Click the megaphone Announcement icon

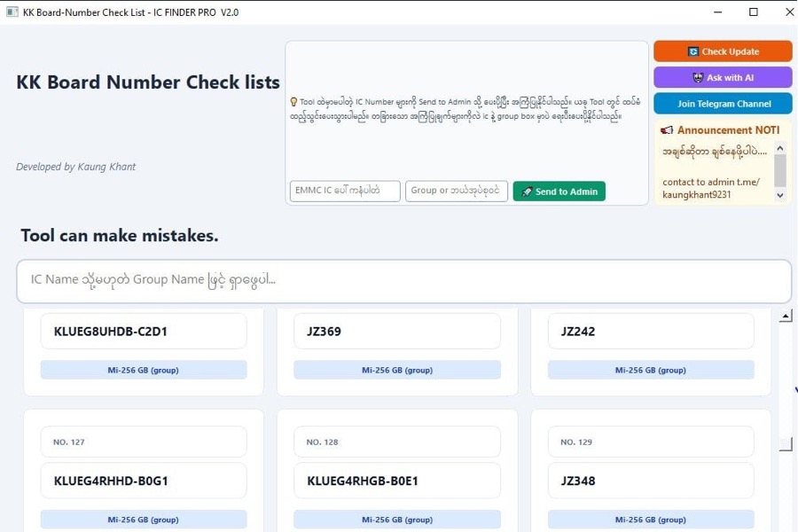pyautogui.click(x=667, y=130)
